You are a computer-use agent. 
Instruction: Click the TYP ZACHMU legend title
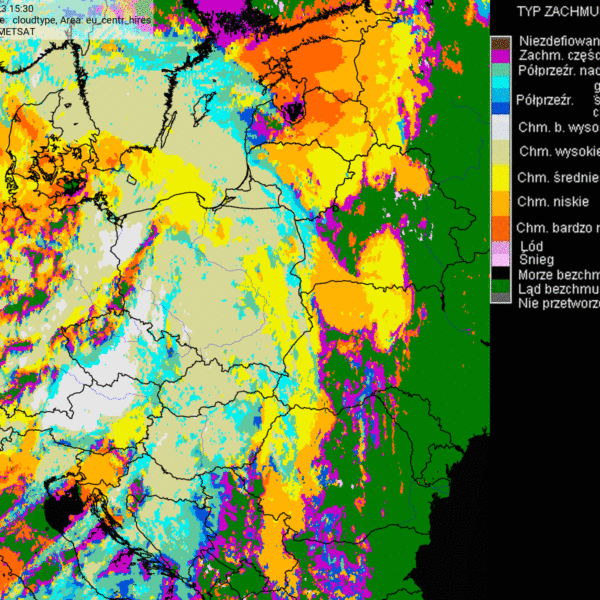[557, 11]
